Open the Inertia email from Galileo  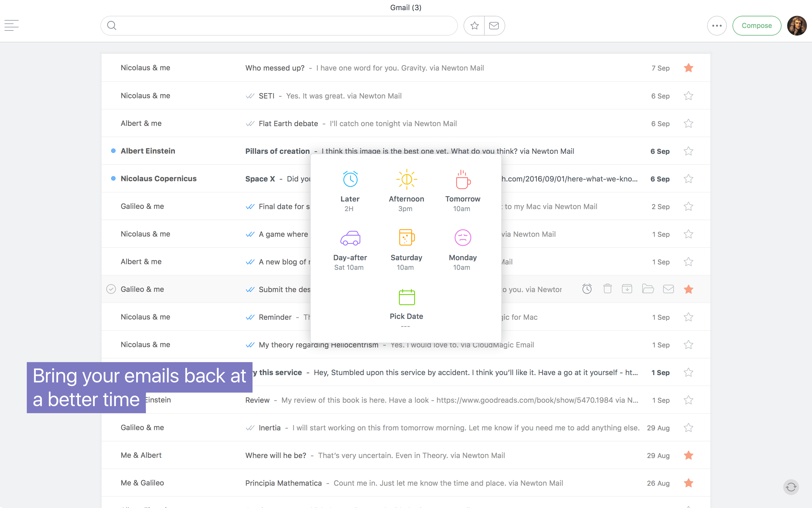pos(406,427)
